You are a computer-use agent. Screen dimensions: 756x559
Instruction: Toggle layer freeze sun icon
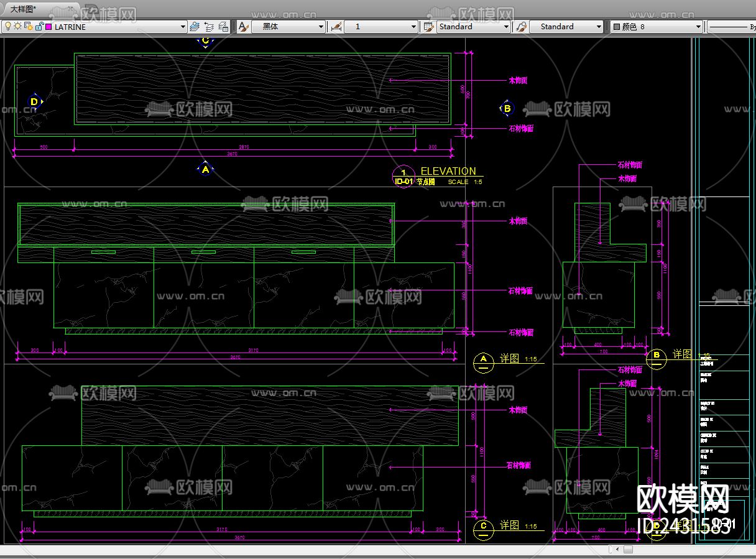tap(18, 27)
